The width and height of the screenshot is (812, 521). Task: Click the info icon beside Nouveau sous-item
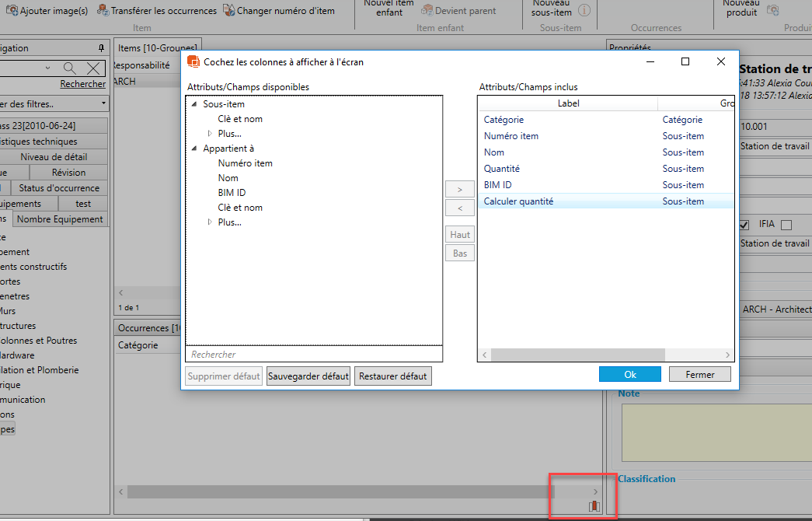tap(584, 10)
